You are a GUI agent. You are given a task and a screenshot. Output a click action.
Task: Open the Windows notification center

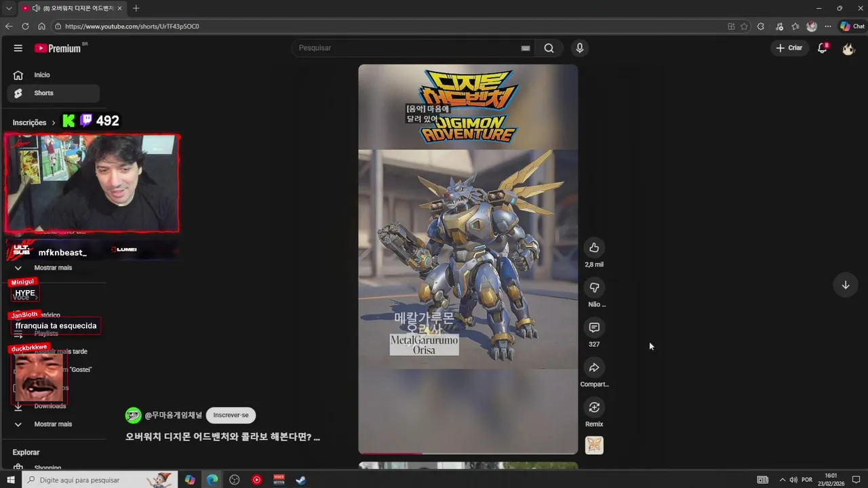pyautogui.click(x=857, y=480)
